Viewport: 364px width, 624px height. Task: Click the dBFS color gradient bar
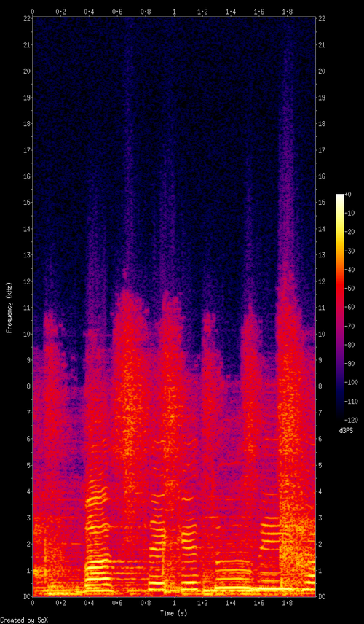pos(340,307)
